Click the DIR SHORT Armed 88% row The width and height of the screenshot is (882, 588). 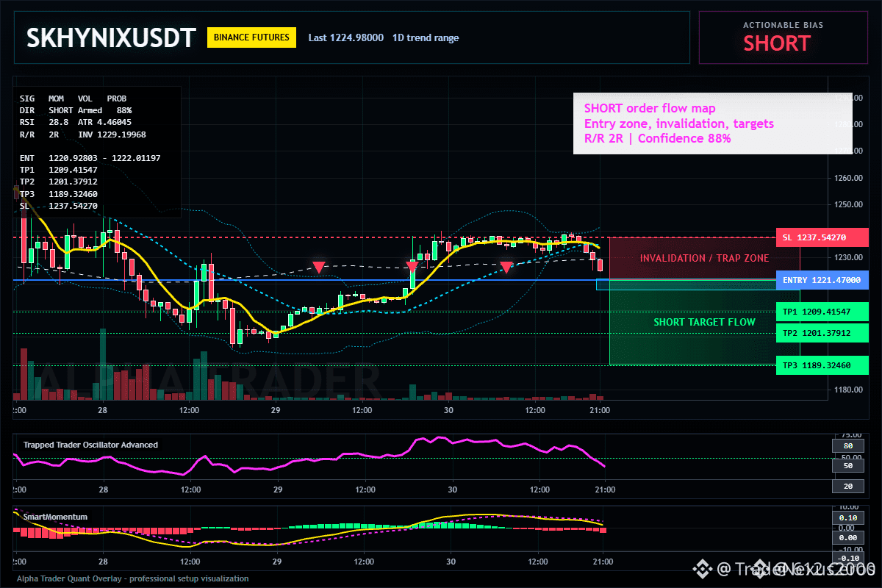tap(76, 110)
